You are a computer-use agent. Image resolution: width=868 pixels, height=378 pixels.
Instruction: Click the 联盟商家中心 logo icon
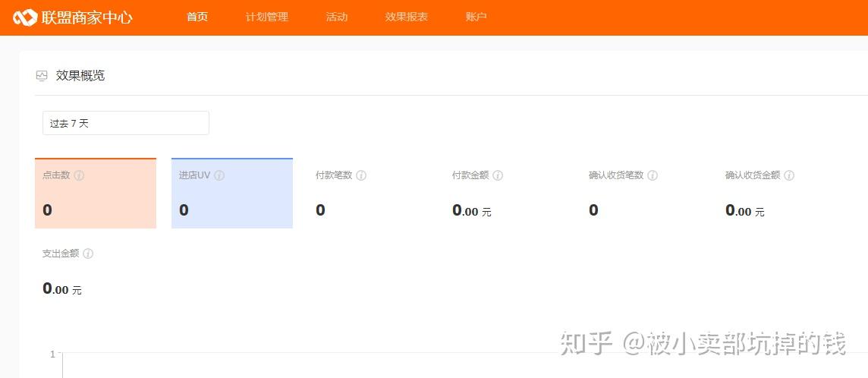click(26, 17)
